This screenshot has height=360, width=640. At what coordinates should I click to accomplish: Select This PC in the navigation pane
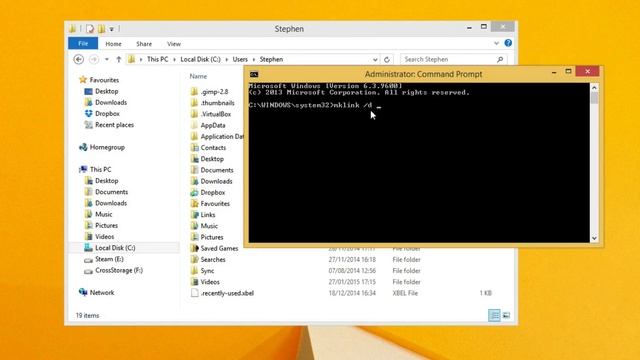click(100, 169)
